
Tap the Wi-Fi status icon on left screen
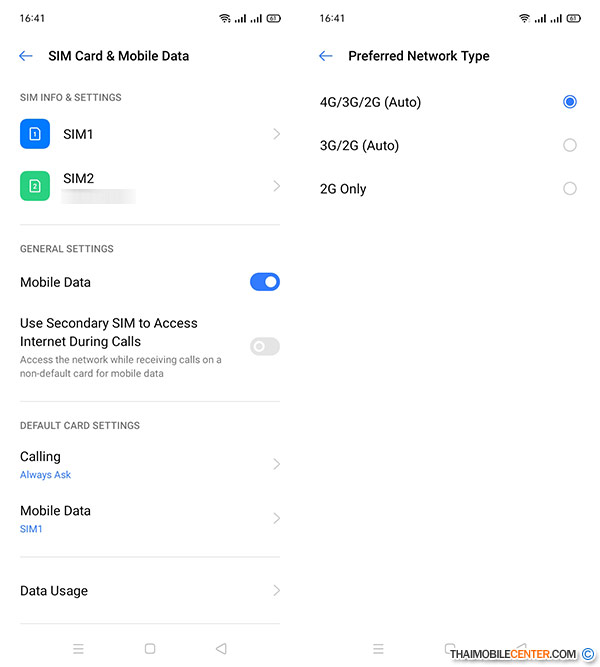point(225,19)
